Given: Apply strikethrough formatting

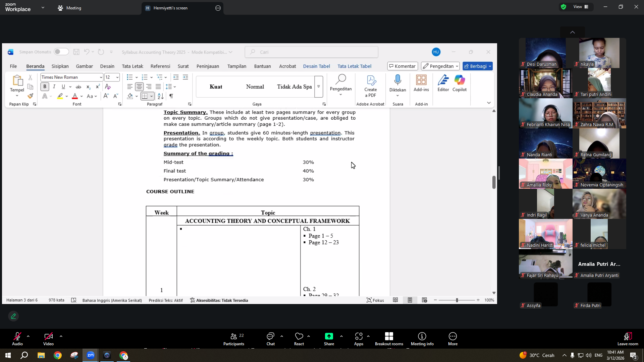Looking at the screenshot, I should pyautogui.click(x=78, y=86).
